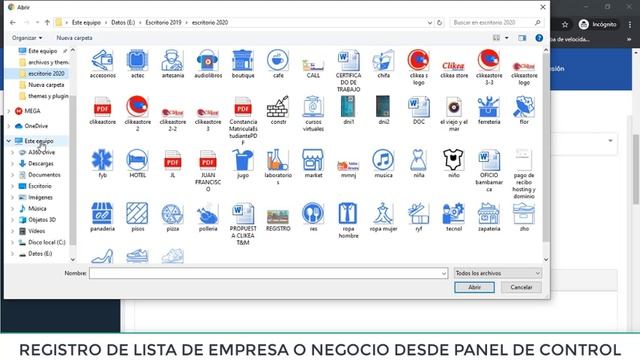Viewport: 640px width, 360px height.
Task: Expand the OneDrive tree node
Action: coord(9,126)
